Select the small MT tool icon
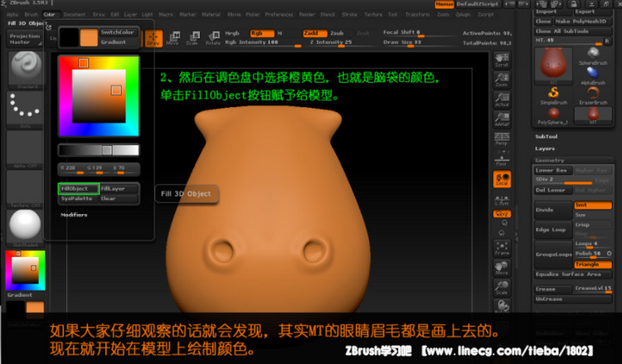 coord(593,116)
